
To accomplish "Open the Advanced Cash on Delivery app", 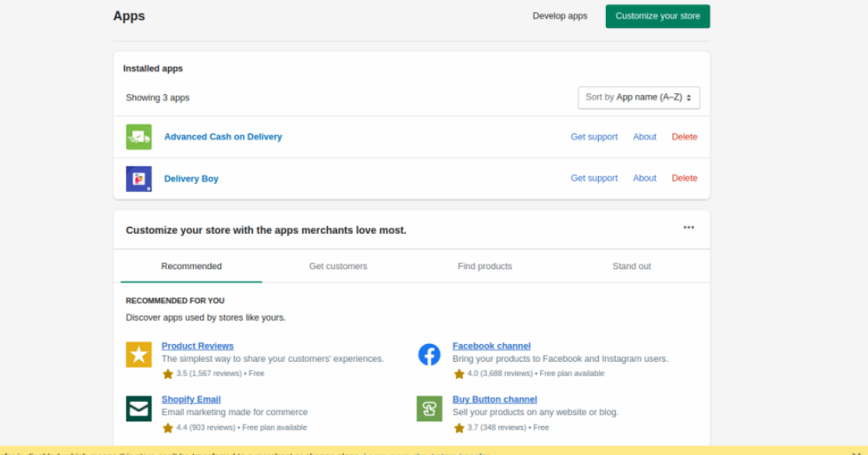I will 223,137.
